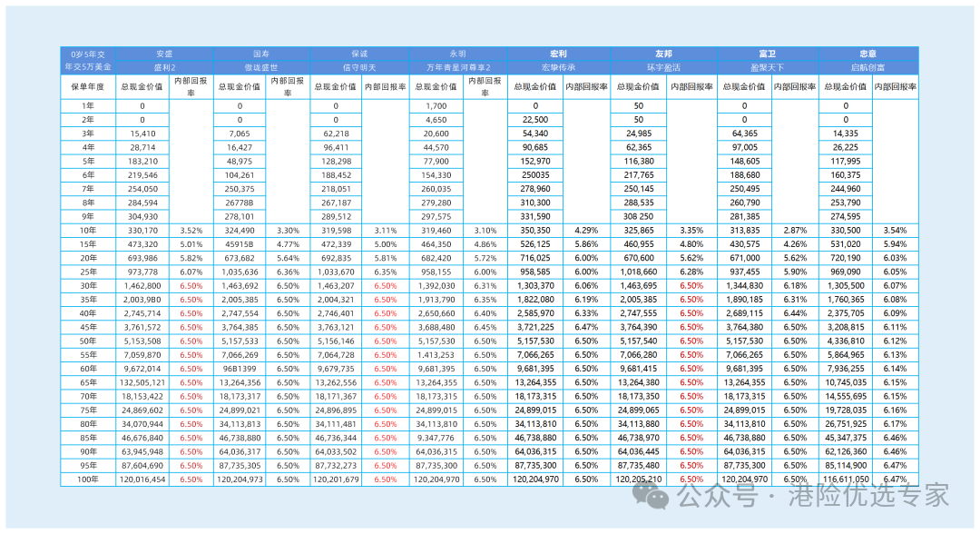Select the 国寿 company header
This screenshot has width=980, height=534.
[261, 54]
